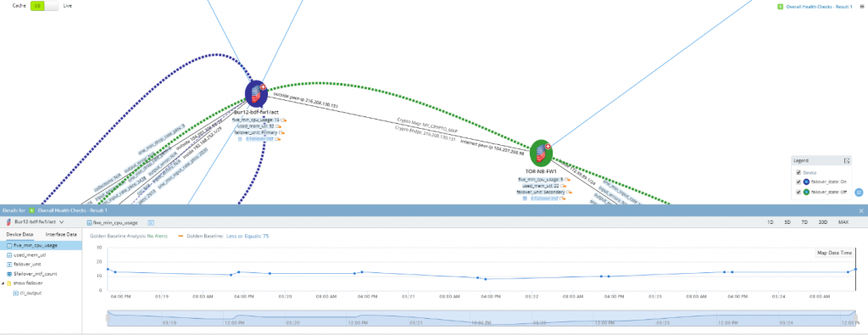Click red plus badge on Bur12-bdf-fw1/act node

coord(263,87)
